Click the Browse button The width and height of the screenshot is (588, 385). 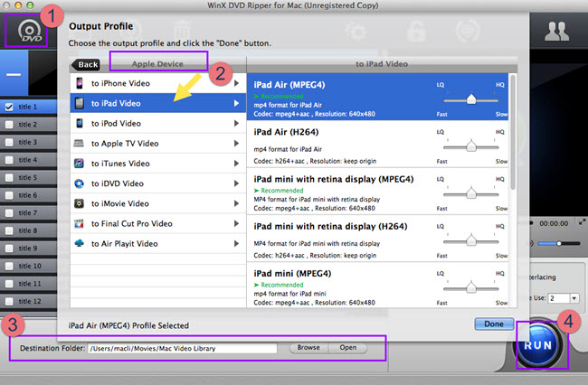coord(308,348)
